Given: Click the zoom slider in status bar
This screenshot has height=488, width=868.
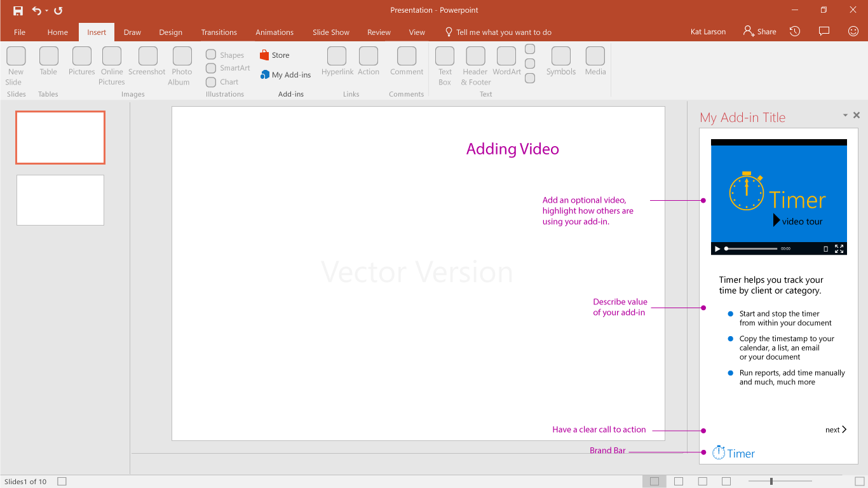Looking at the screenshot, I should (x=780, y=482).
